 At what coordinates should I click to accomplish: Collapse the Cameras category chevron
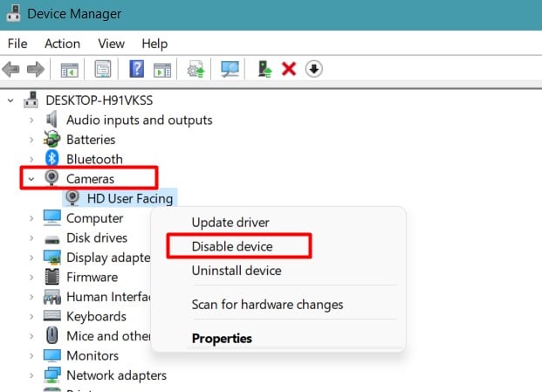(x=31, y=179)
